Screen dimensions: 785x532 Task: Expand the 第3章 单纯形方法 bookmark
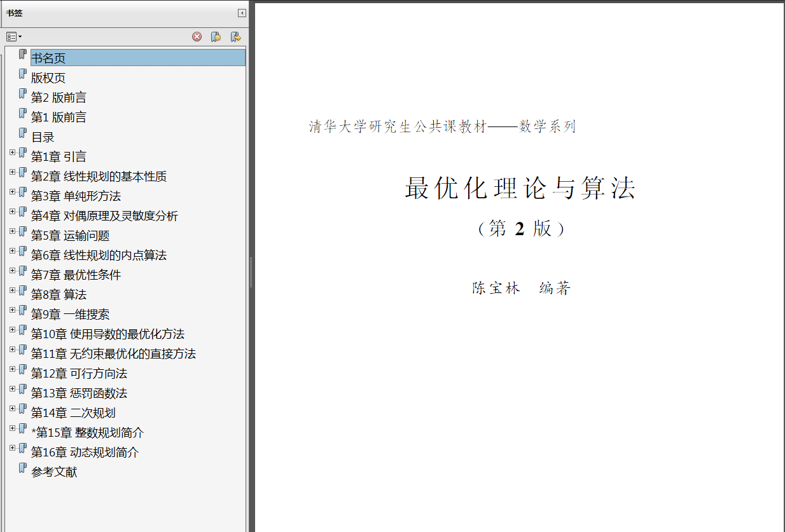(x=12, y=192)
